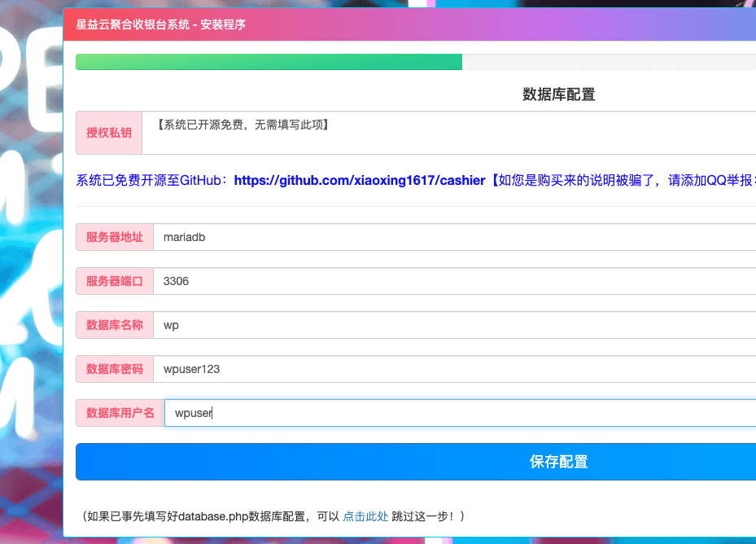Focus the 服务器地址 field containing mariadb

coord(456,237)
